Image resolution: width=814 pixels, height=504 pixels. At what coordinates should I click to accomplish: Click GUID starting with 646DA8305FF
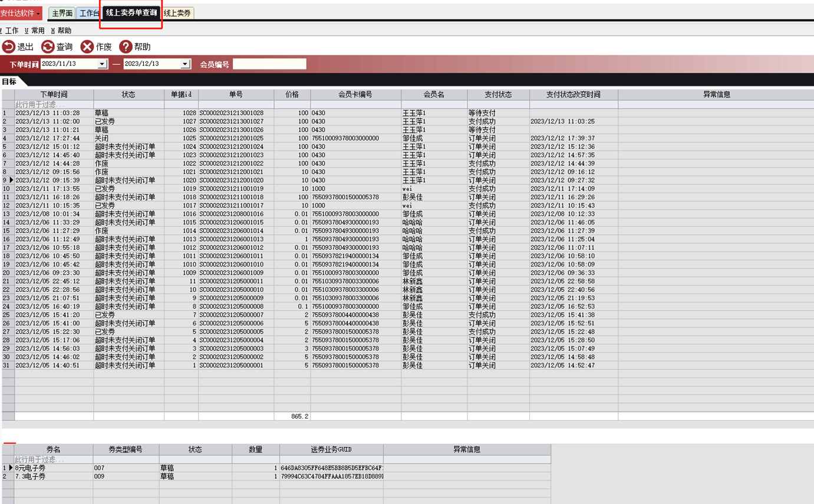click(332, 467)
